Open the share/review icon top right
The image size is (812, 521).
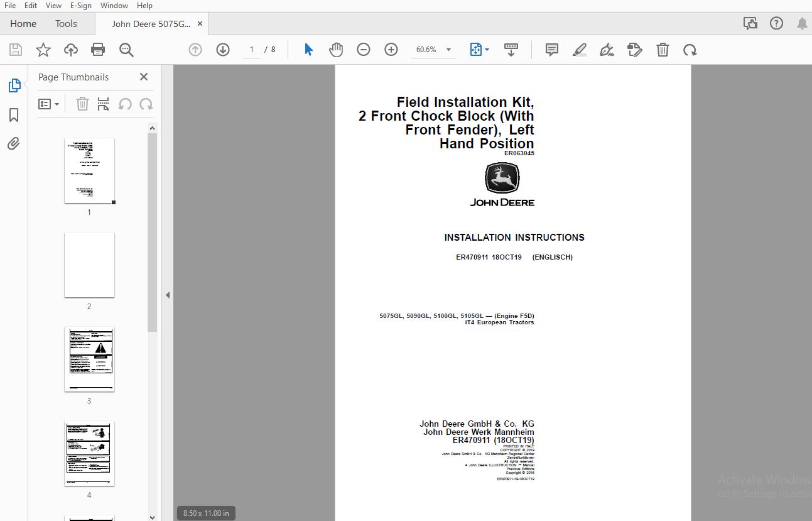point(750,24)
